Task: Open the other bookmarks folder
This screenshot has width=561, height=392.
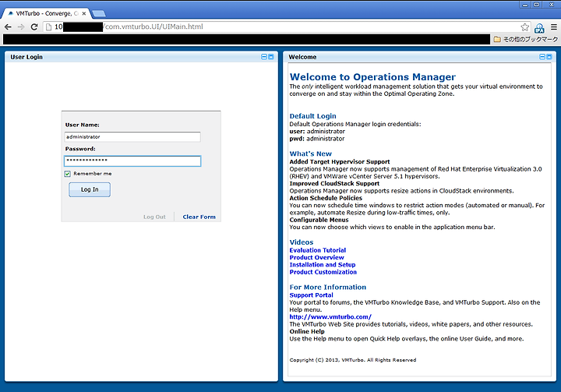Action: [525, 40]
